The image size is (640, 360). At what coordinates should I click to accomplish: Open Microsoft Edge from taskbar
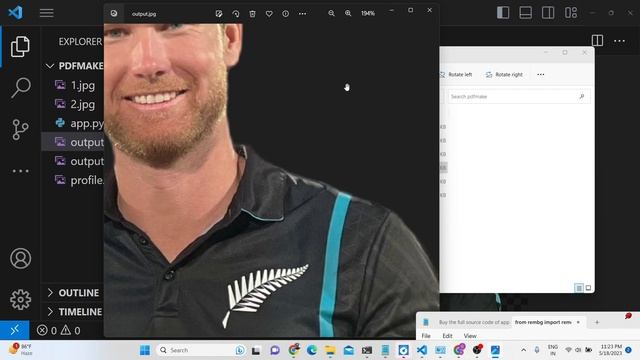coord(312,350)
